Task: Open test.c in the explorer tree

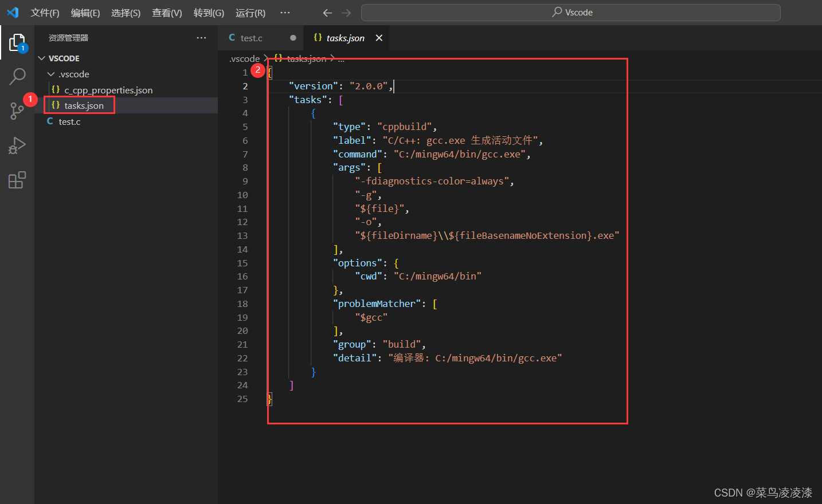Action: (x=69, y=121)
